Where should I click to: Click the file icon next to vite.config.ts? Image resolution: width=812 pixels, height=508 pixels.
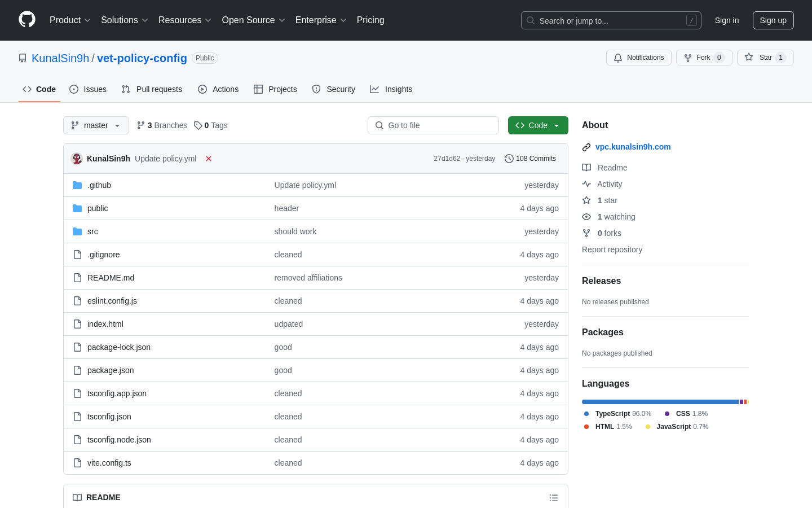click(77, 463)
